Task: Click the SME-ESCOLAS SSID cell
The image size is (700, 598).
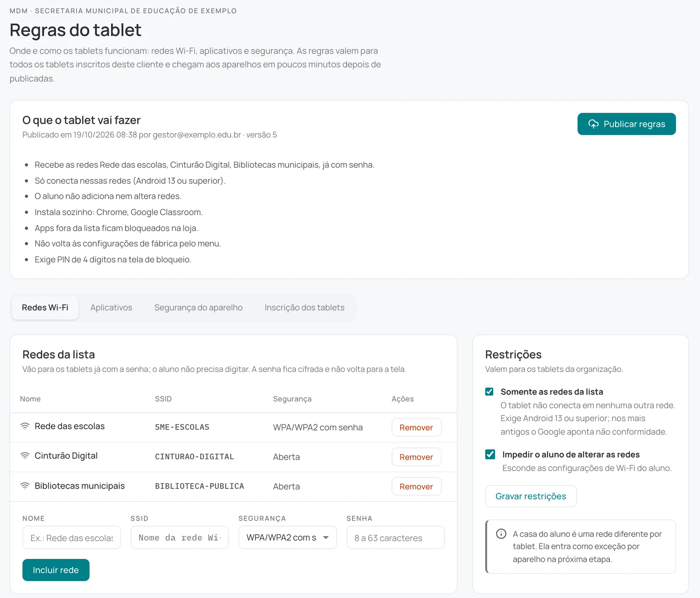Action: click(x=182, y=427)
